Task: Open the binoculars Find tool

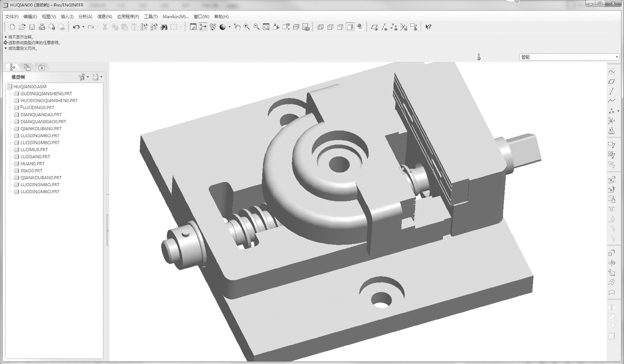Action: click(164, 27)
